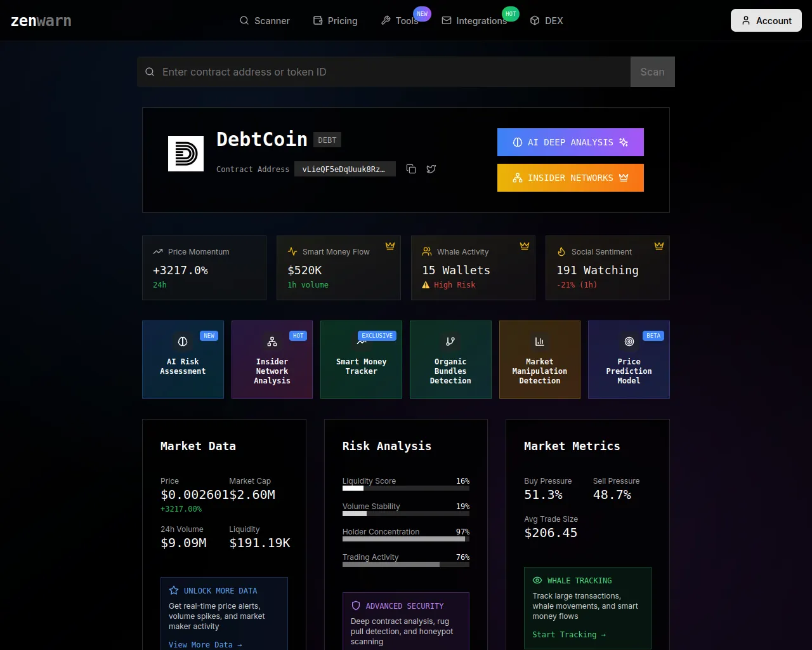Click the Whale Activity users icon
This screenshot has width=812, height=650.
tap(427, 251)
